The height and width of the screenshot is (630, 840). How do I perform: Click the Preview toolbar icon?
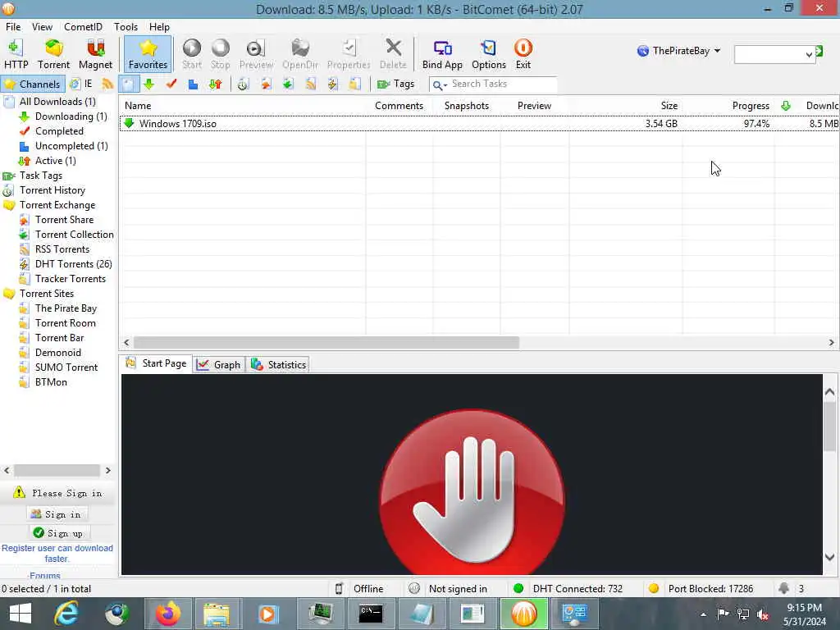256,54
